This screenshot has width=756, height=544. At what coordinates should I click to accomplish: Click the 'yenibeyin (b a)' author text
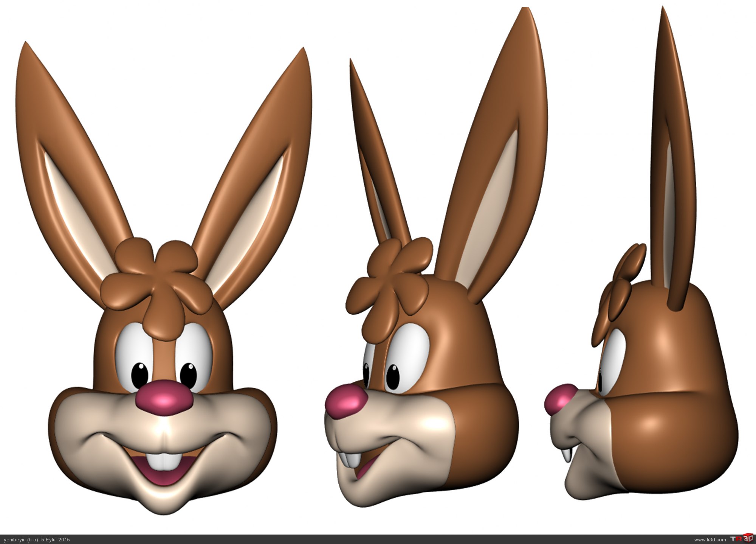[21, 540]
